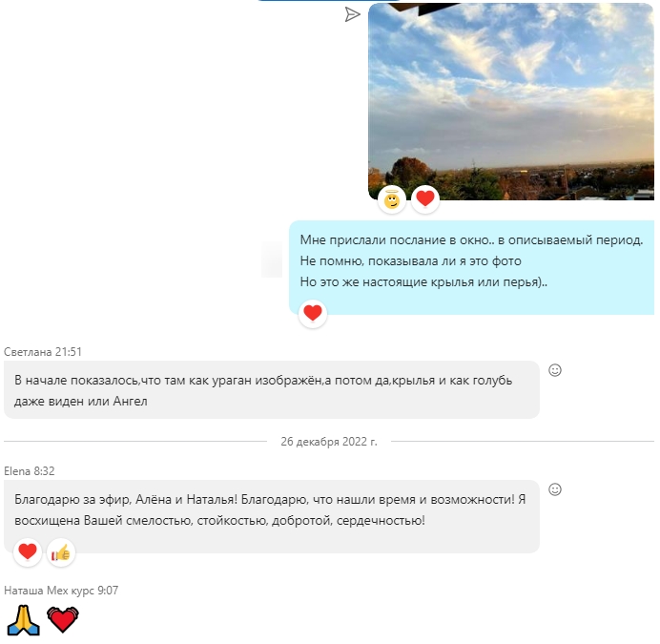The image size is (660, 644).
Task: Toggle the heart reaction on Elena's message
Action: 28,552
